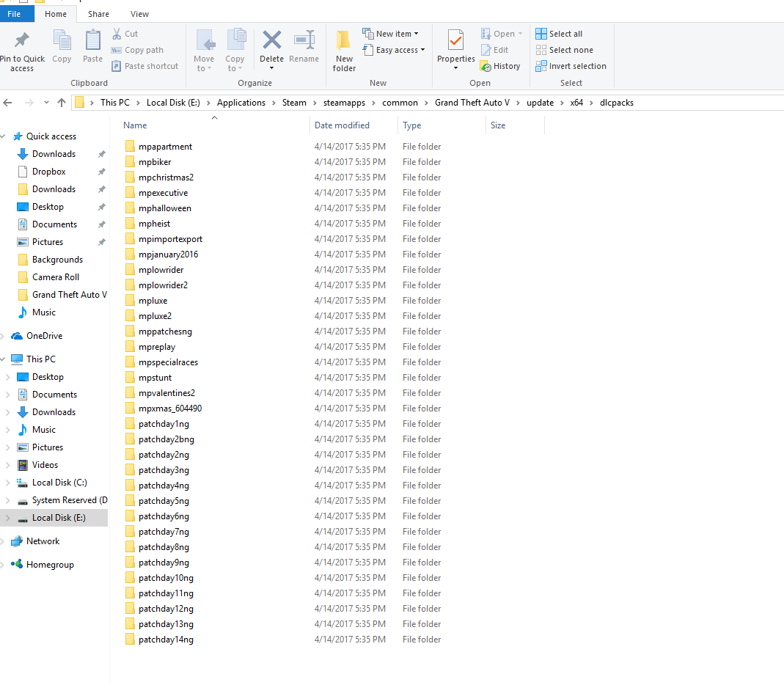Click the Open button in ribbon
The image size is (784, 685).
[502, 34]
